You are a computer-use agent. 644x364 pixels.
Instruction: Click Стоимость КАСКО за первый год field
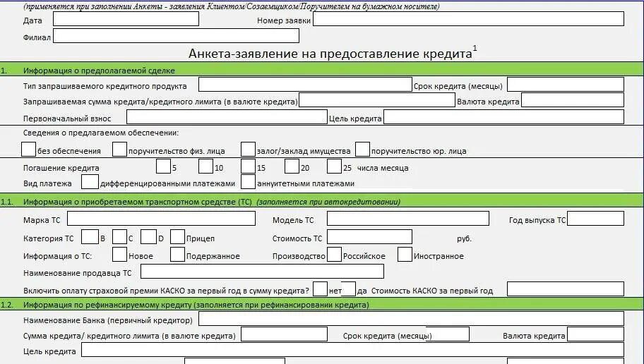(566, 289)
